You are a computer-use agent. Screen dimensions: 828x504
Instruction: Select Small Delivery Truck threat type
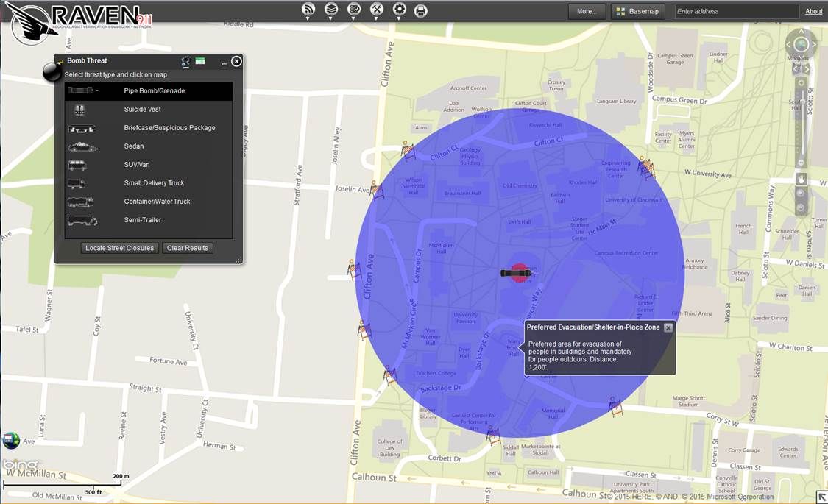(149, 183)
